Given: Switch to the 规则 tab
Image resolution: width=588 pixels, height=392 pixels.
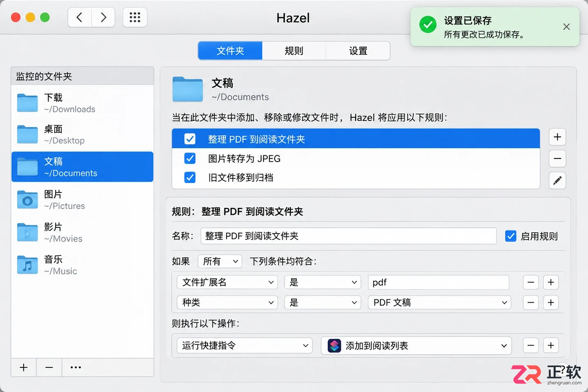Looking at the screenshot, I should pyautogui.click(x=294, y=51).
